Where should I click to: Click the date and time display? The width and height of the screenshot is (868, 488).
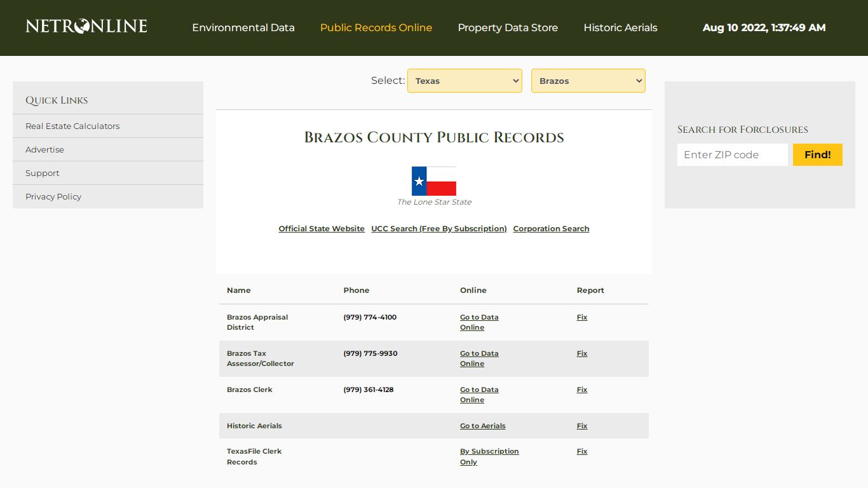[x=764, y=27]
